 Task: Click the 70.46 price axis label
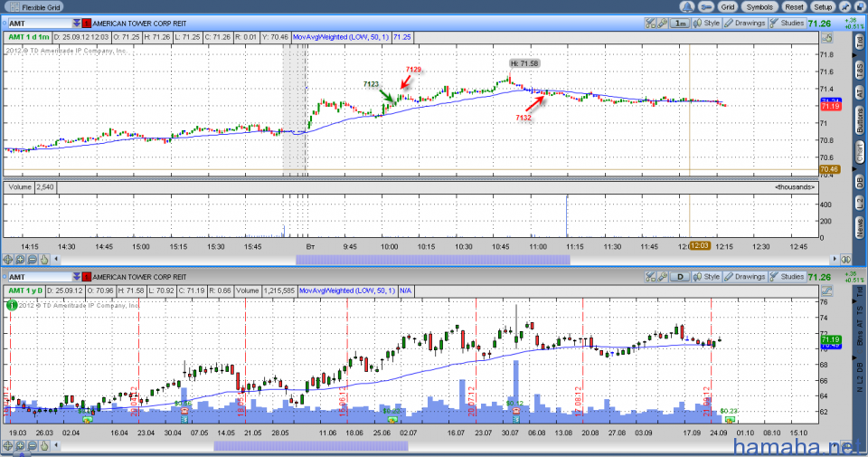pos(829,169)
